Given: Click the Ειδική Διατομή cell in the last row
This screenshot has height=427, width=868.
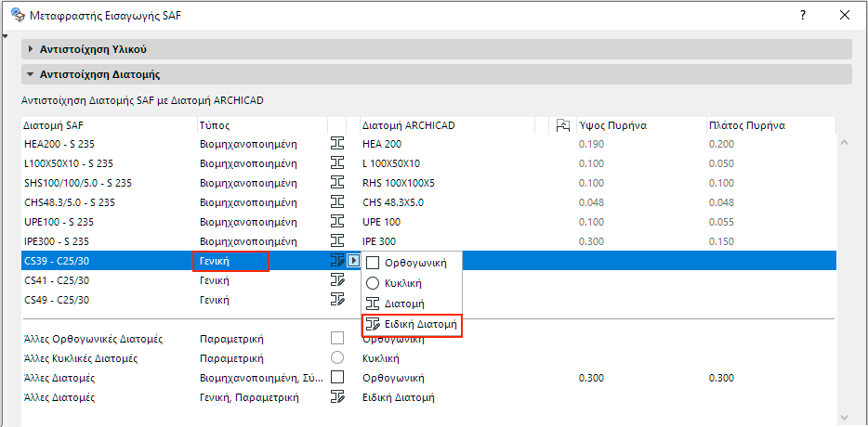Looking at the screenshot, I should (398, 397).
